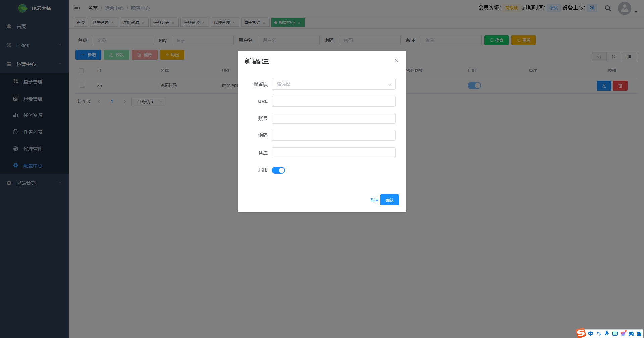
Task: Delete record 36 with the trash icon
Action: 620,86
